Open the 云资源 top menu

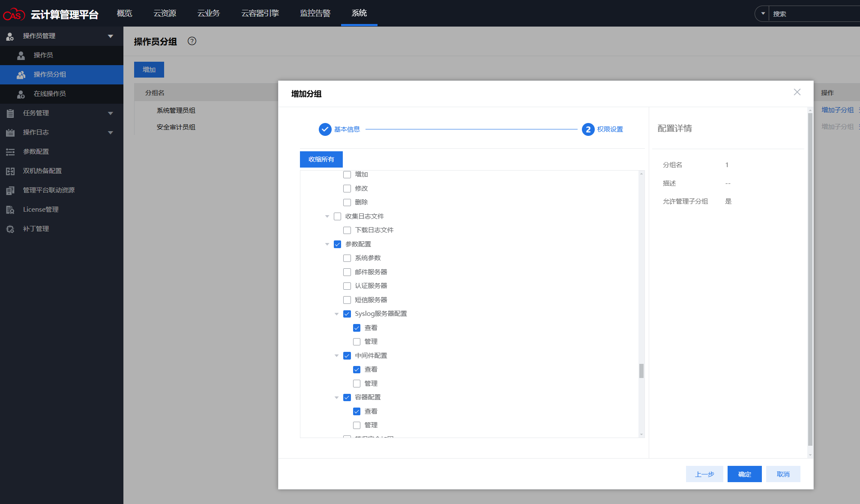[165, 13]
